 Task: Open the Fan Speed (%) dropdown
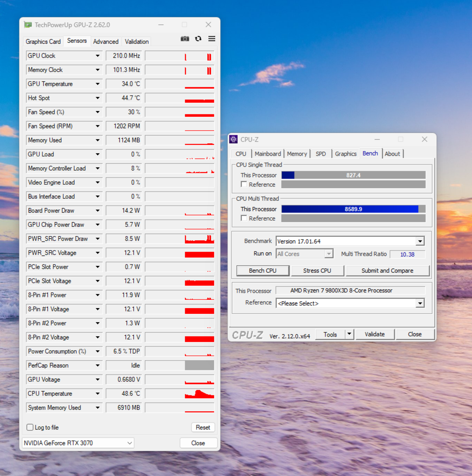tap(98, 112)
